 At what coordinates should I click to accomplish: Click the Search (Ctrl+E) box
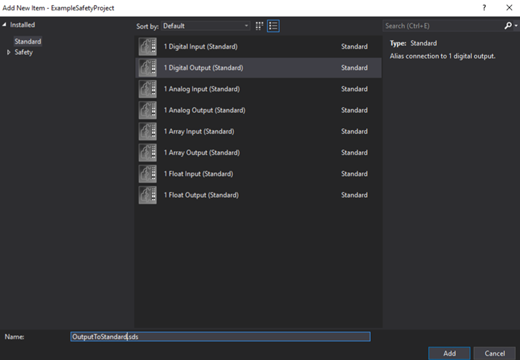443,26
